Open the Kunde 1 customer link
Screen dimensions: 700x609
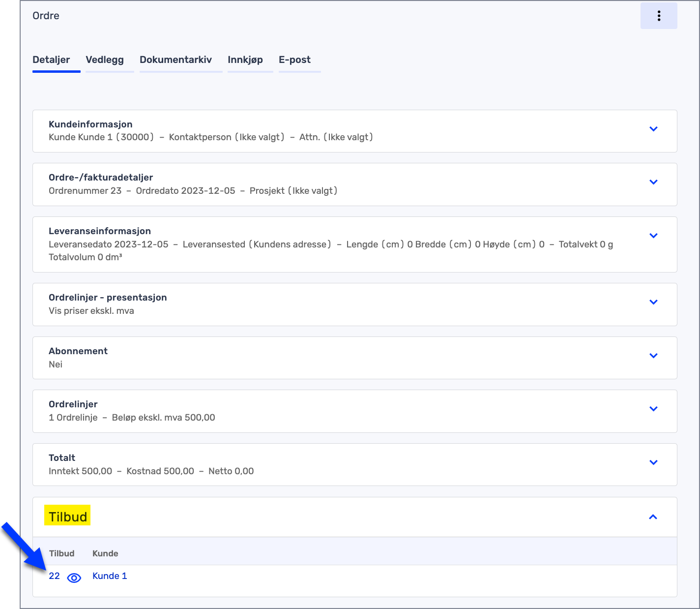click(x=110, y=576)
